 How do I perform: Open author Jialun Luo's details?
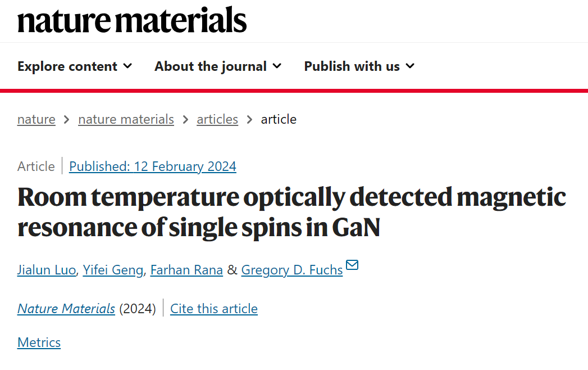(x=47, y=270)
